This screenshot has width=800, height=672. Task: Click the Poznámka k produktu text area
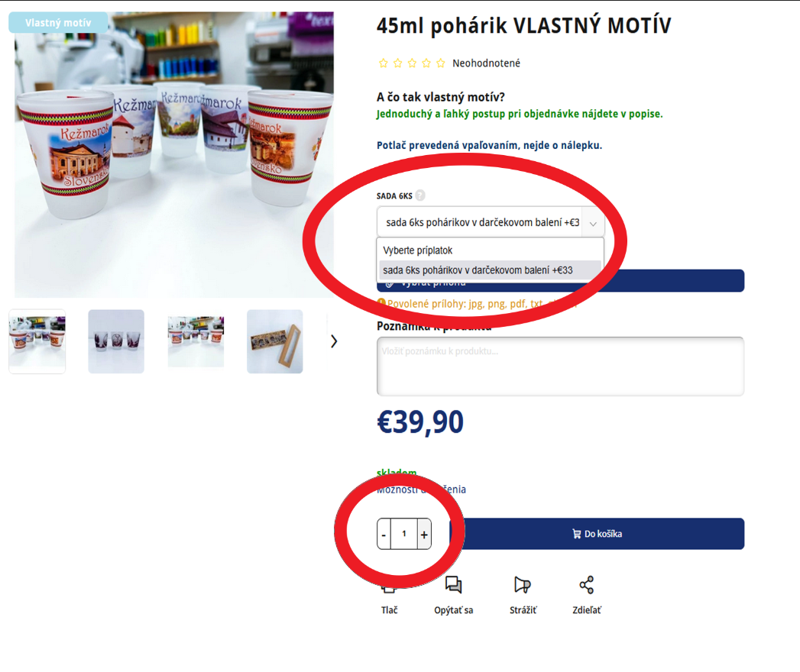click(x=560, y=366)
